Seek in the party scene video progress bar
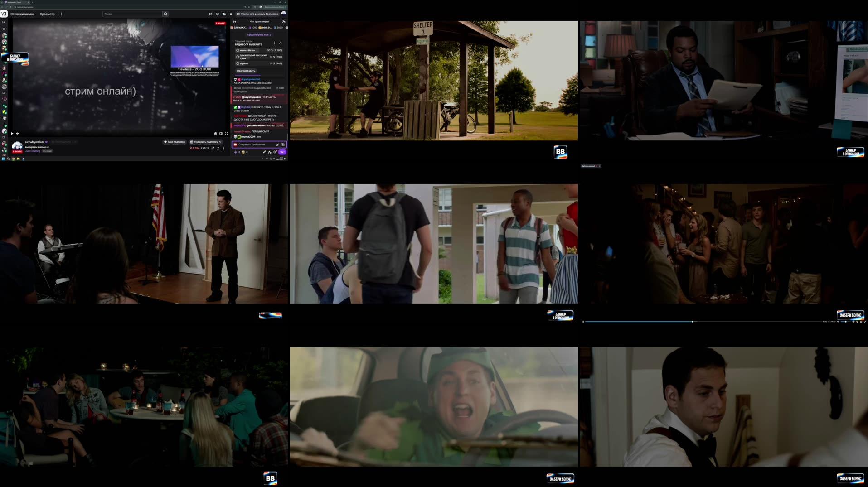Screen dimensions: 868x487 703,322
